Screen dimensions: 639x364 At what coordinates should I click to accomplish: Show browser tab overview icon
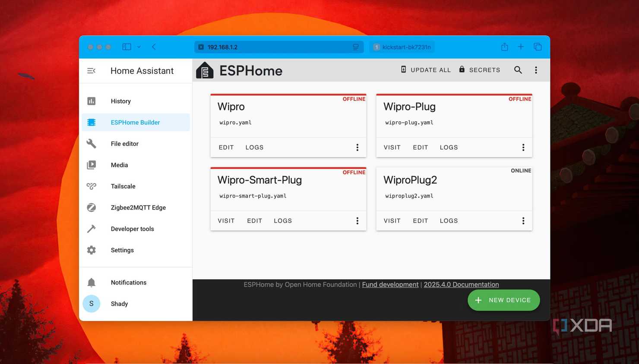(538, 47)
